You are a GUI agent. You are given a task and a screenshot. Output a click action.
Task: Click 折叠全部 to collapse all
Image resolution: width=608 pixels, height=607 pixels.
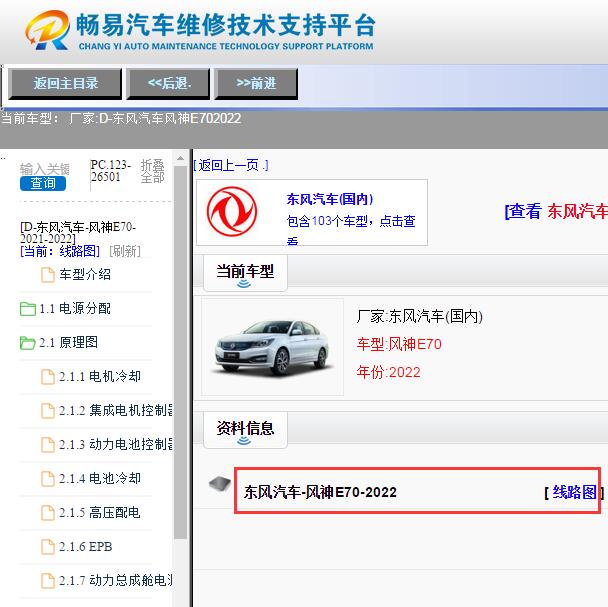(152, 171)
